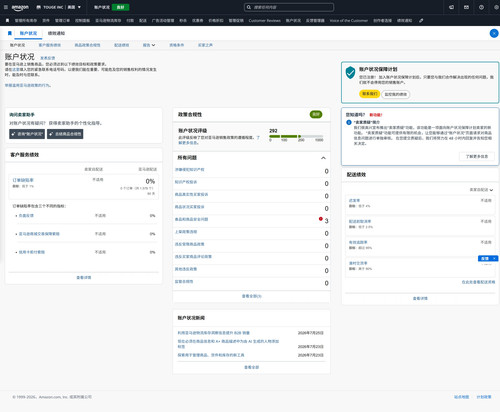Click the first seller assistant query button
This screenshot has height=412, width=500.
click(x=27, y=134)
